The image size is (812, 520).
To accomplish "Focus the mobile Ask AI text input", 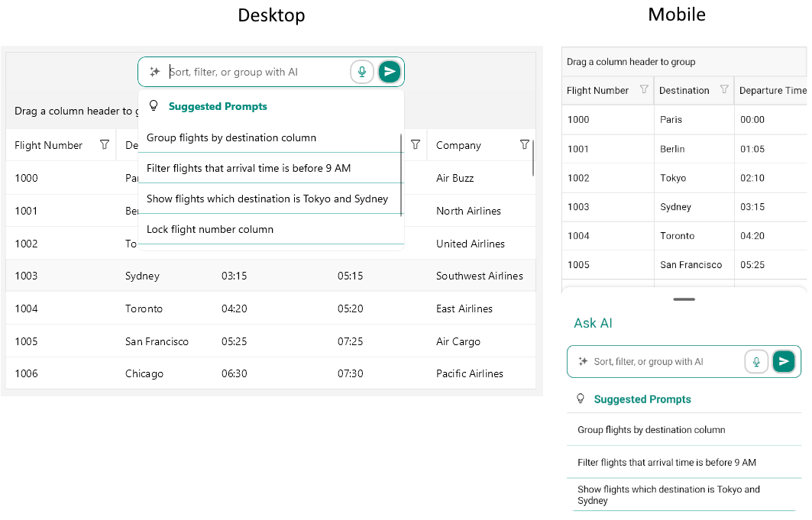I will [665, 362].
